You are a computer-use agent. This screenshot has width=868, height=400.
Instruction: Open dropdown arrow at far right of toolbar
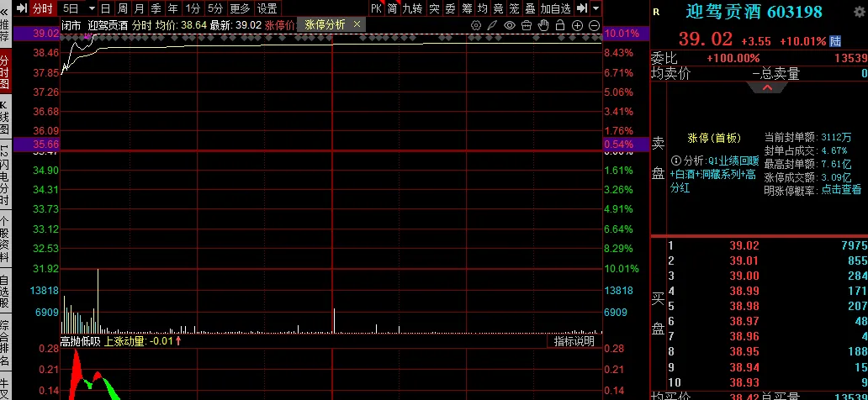coord(595,8)
